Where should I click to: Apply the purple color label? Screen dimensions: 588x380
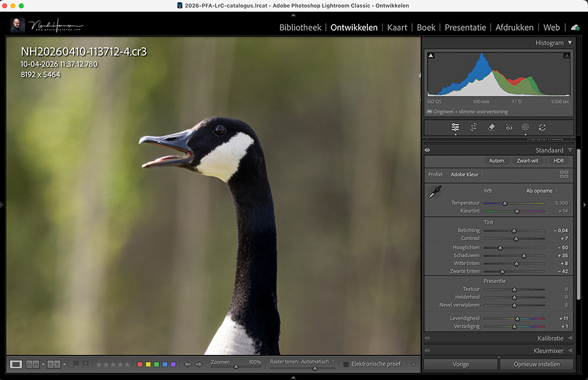pos(173,364)
